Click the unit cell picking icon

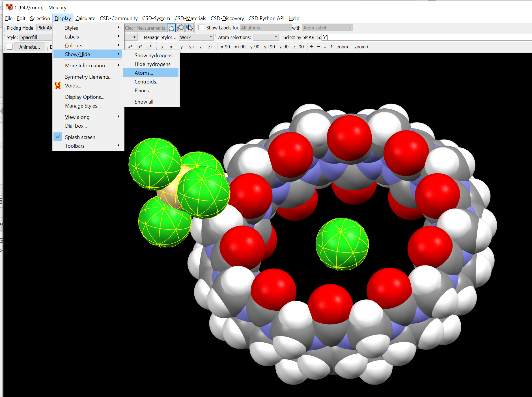coord(189,27)
